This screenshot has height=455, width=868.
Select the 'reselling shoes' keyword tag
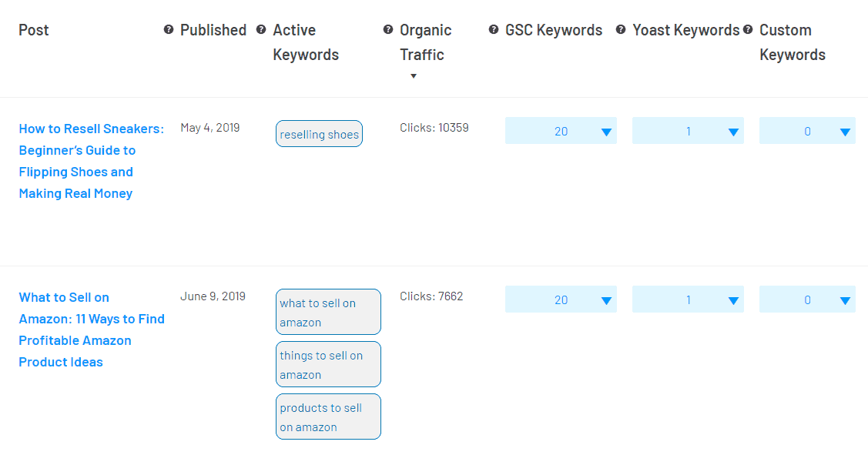tap(319, 134)
